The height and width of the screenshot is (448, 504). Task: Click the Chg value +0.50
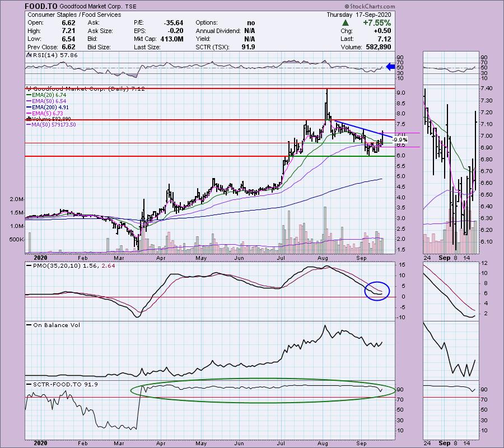point(382,31)
